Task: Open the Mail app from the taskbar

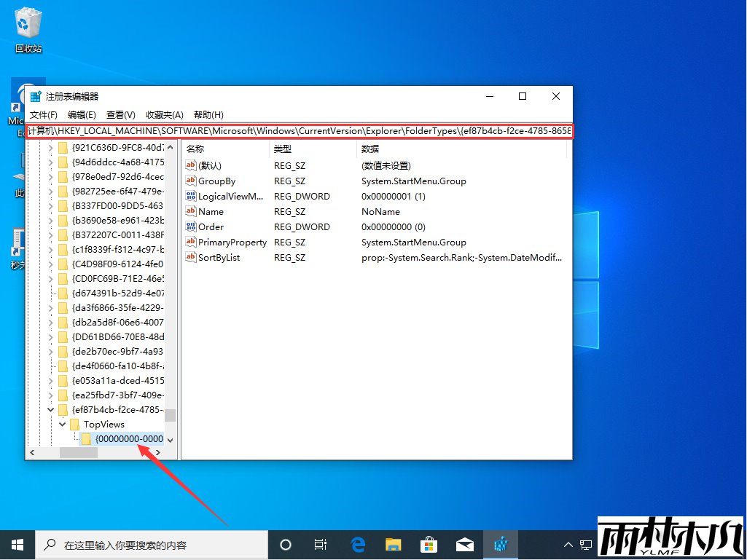Action: [464, 544]
